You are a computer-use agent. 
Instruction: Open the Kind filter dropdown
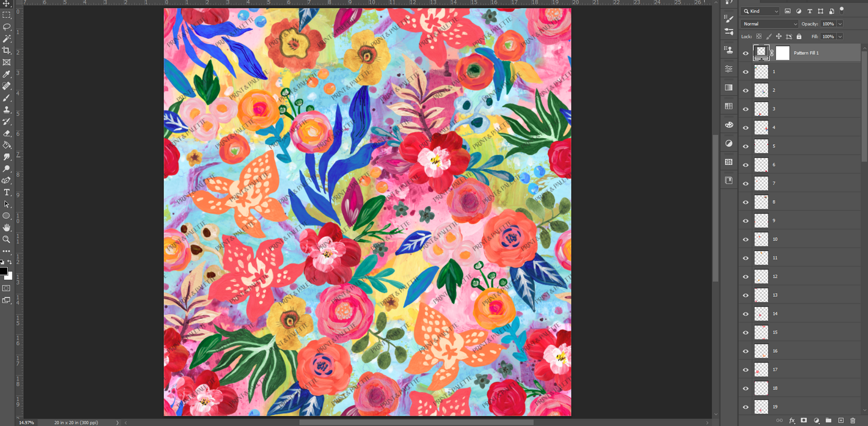coord(760,11)
